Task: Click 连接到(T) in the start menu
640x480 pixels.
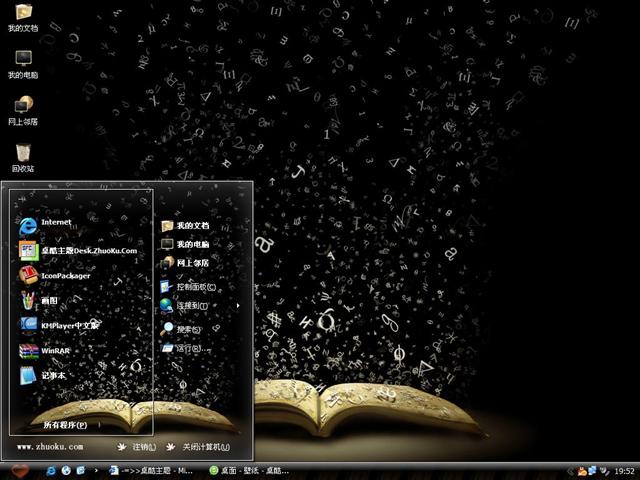Action: pos(184,305)
